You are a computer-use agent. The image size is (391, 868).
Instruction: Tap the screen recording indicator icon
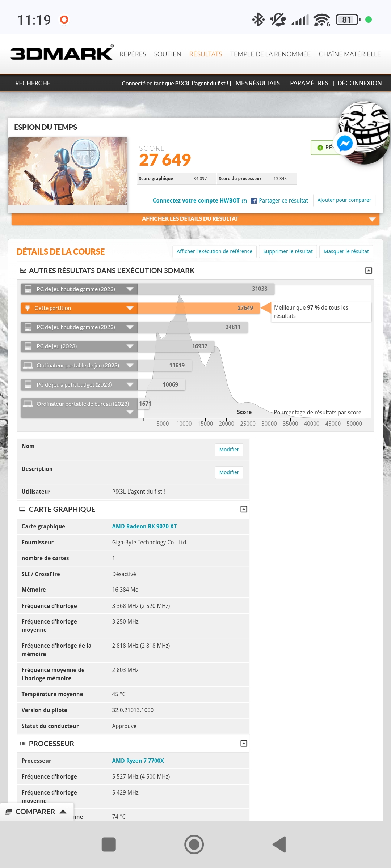pos(64,20)
